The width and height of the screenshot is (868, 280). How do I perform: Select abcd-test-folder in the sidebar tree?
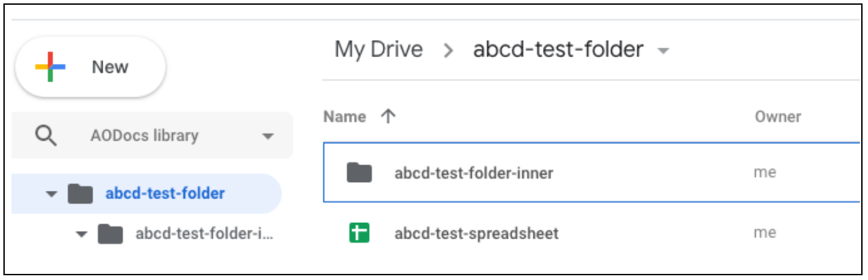coord(164,194)
